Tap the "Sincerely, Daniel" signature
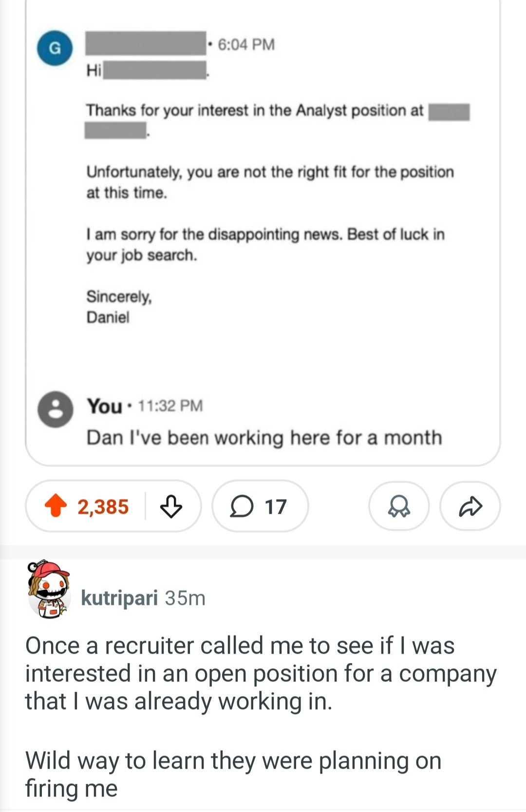The height and width of the screenshot is (812, 526). 119,307
